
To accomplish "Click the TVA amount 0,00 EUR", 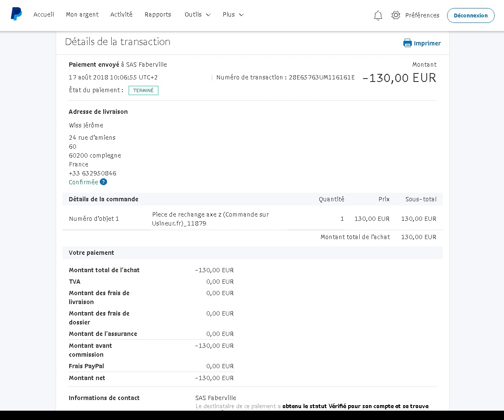I will [220, 282].
